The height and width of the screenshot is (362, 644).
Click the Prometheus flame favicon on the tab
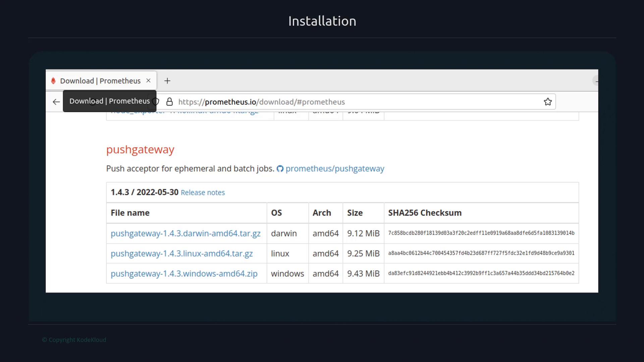(x=53, y=81)
